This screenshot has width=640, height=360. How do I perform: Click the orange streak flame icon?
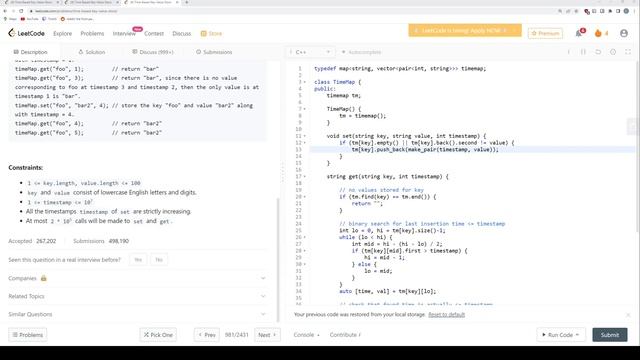tap(598, 33)
